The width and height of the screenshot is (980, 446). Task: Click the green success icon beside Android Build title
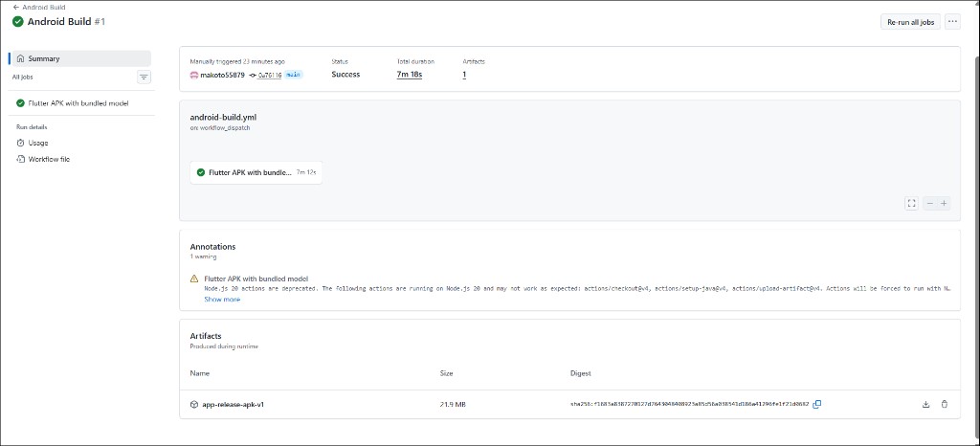(18, 22)
